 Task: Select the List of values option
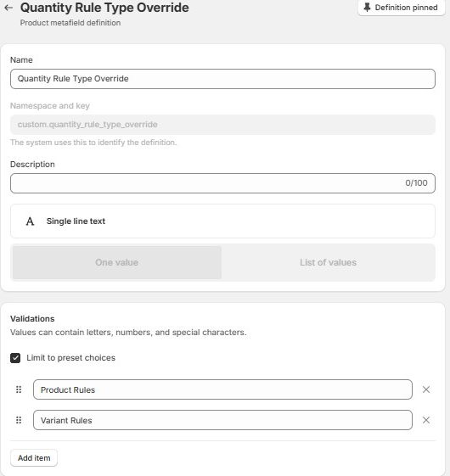[x=328, y=262]
